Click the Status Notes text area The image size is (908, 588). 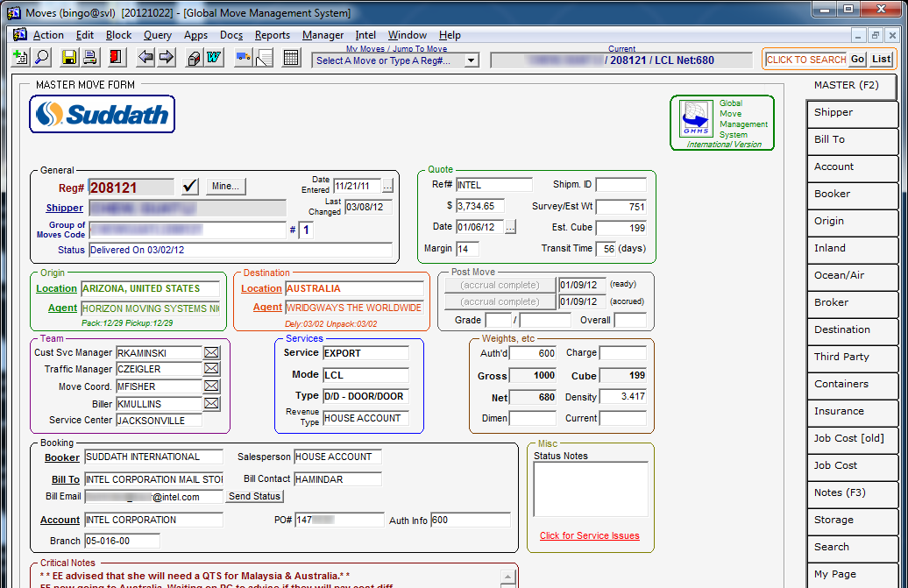click(591, 489)
